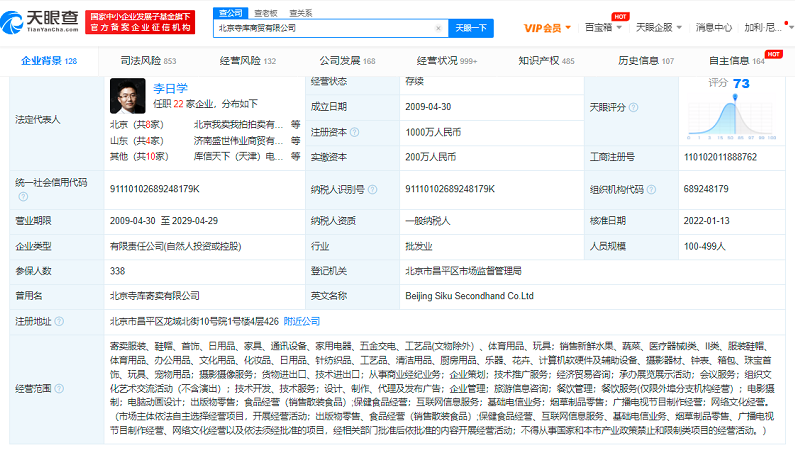Click the 天眼一下 search button
Image resolution: width=795 pixels, height=449 pixels.
[473, 28]
